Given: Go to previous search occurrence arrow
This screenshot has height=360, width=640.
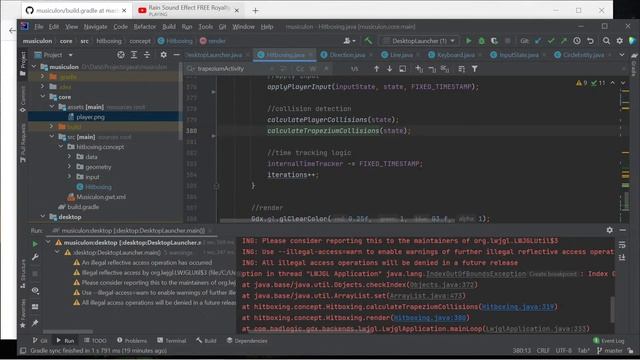Looking at the screenshot, I should [376, 69].
